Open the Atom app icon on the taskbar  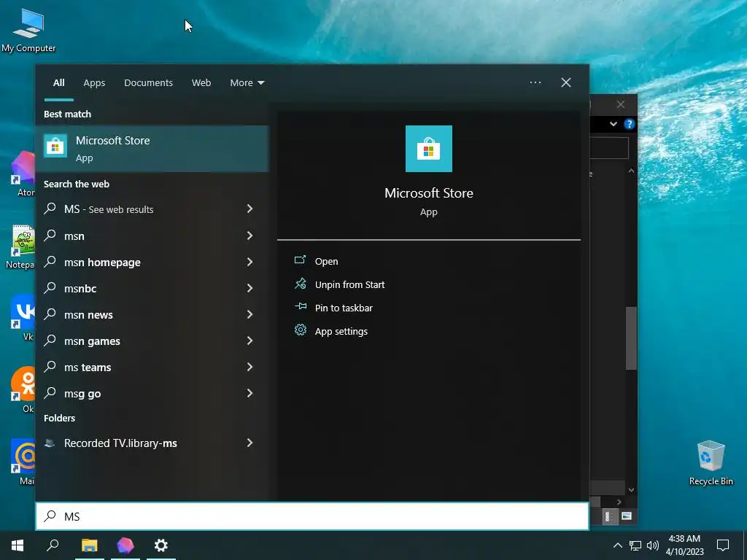125,545
